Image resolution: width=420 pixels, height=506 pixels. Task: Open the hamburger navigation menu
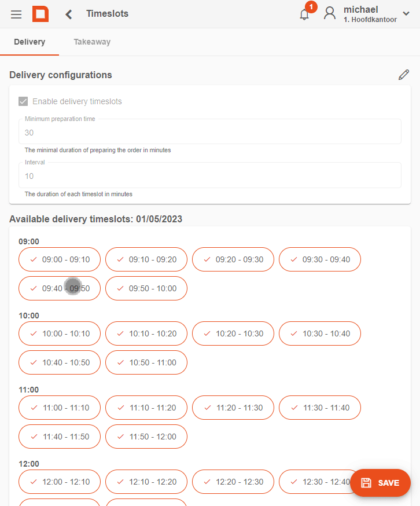pyautogui.click(x=16, y=14)
